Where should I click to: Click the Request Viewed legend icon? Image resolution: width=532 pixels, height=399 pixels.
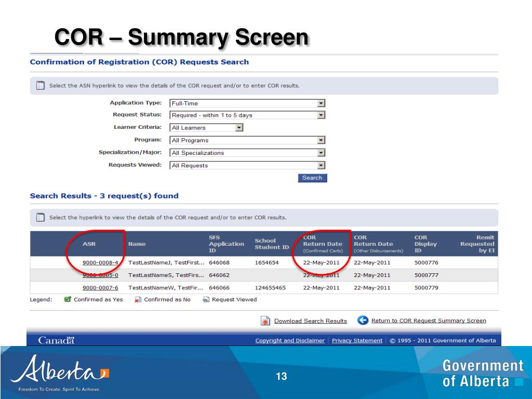point(206,300)
